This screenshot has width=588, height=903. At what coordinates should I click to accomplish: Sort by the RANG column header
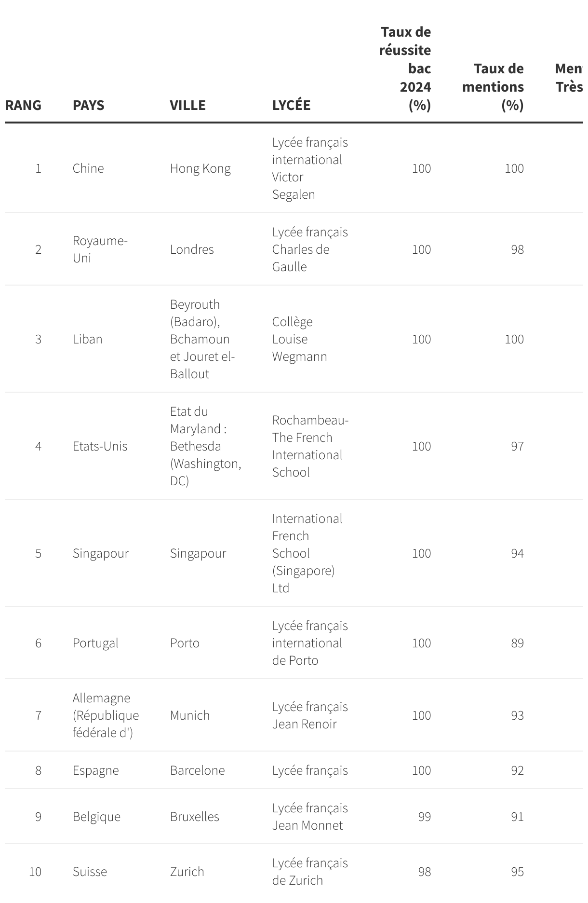tap(23, 105)
